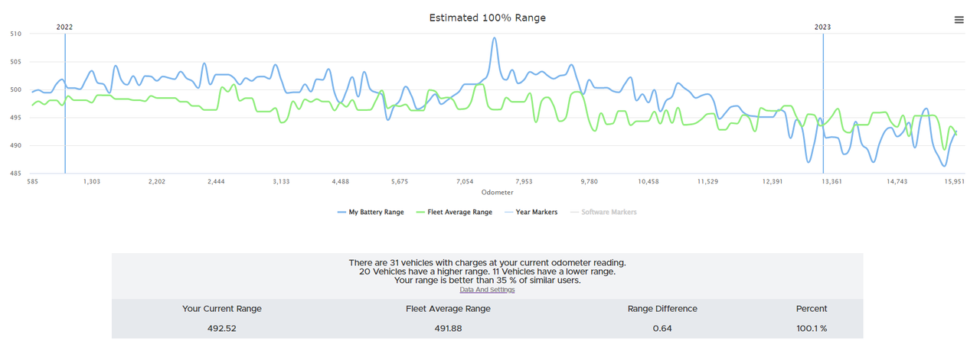Enable Software Markers legend item

[603, 212]
